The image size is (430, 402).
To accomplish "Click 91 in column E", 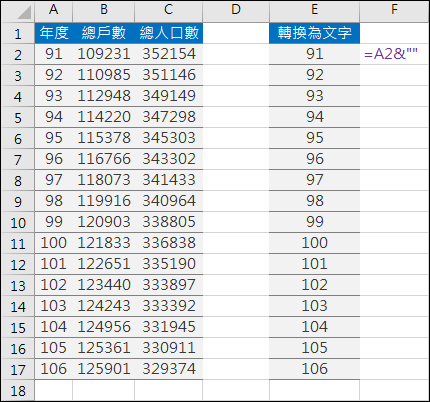I will 314,54.
